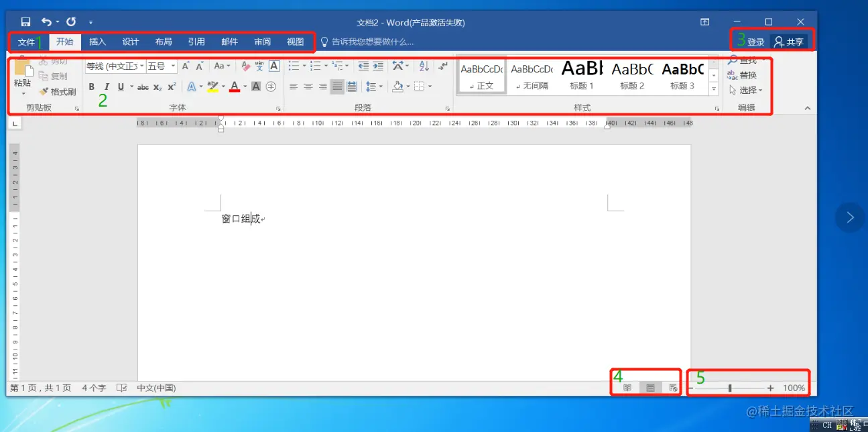Toggle character shading gray A icon

click(256, 87)
